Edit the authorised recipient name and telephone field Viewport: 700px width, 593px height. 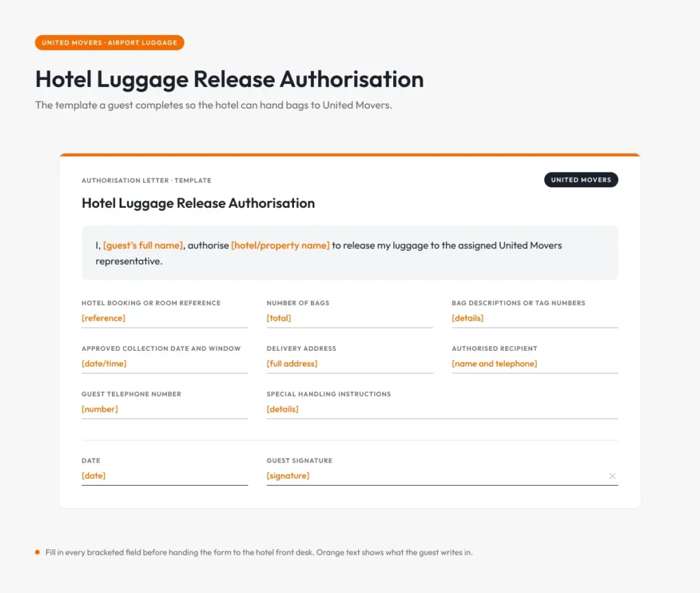(x=535, y=364)
